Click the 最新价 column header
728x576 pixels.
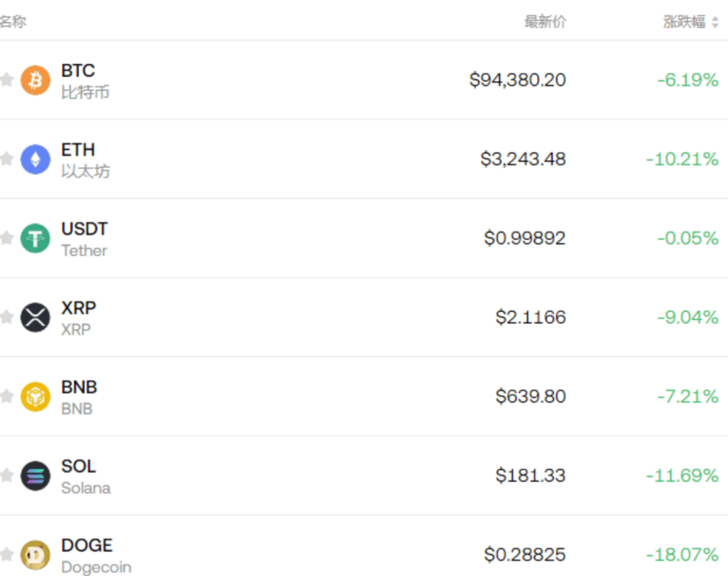click(x=545, y=22)
